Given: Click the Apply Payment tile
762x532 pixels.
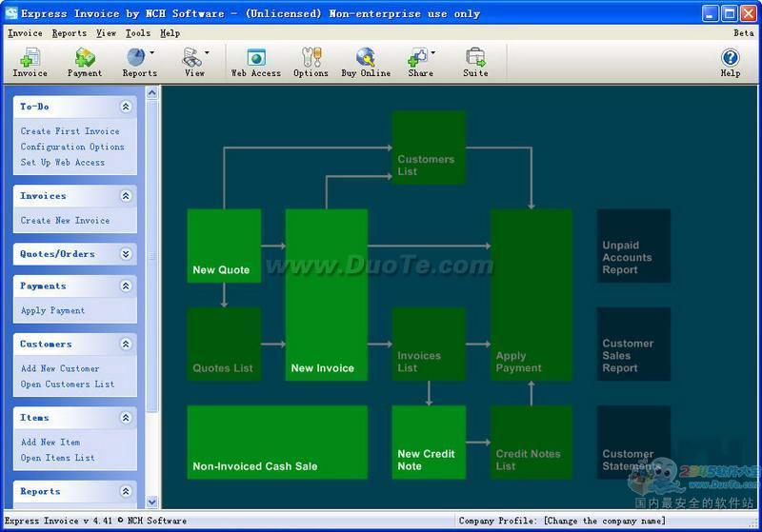Looking at the screenshot, I should (x=531, y=295).
